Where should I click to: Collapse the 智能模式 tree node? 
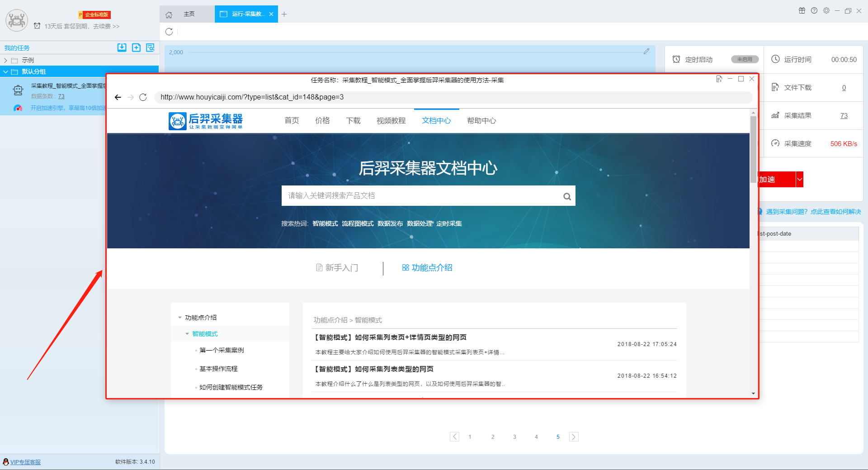pos(187,334)
